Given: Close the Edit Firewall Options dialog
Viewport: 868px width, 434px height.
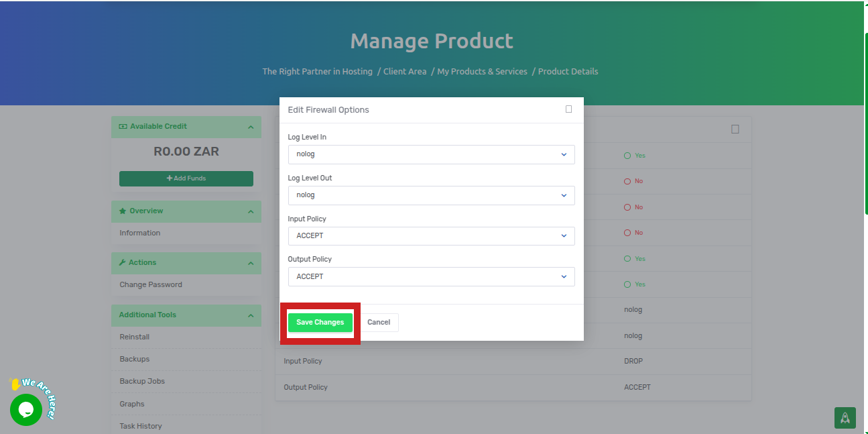Looking at the screenshot, I should coord(568,109).
